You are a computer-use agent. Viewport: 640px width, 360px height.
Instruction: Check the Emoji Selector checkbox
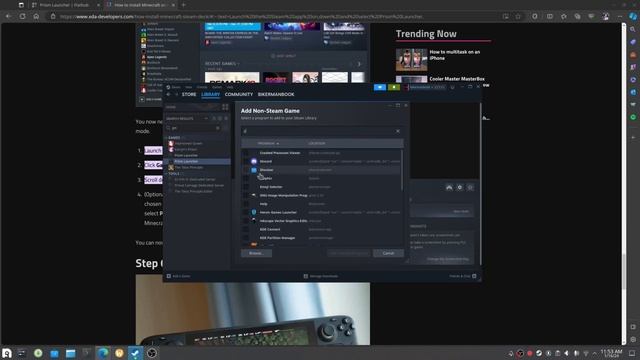pos(245,187)
